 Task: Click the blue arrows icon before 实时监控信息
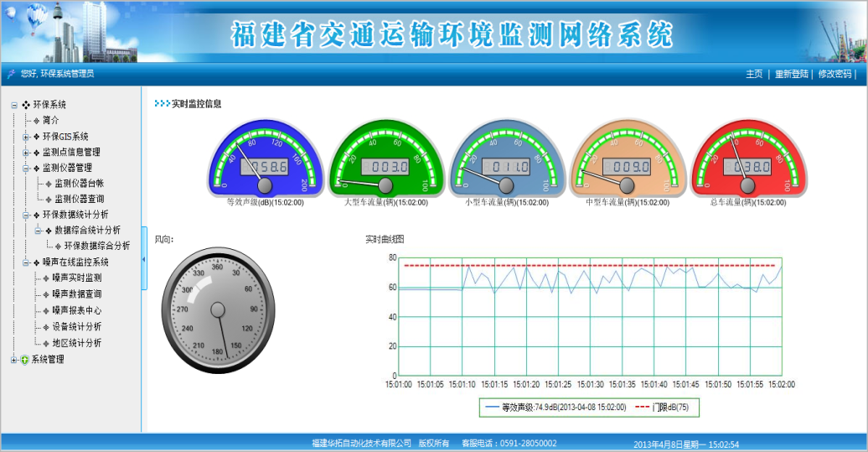(162, 104)
